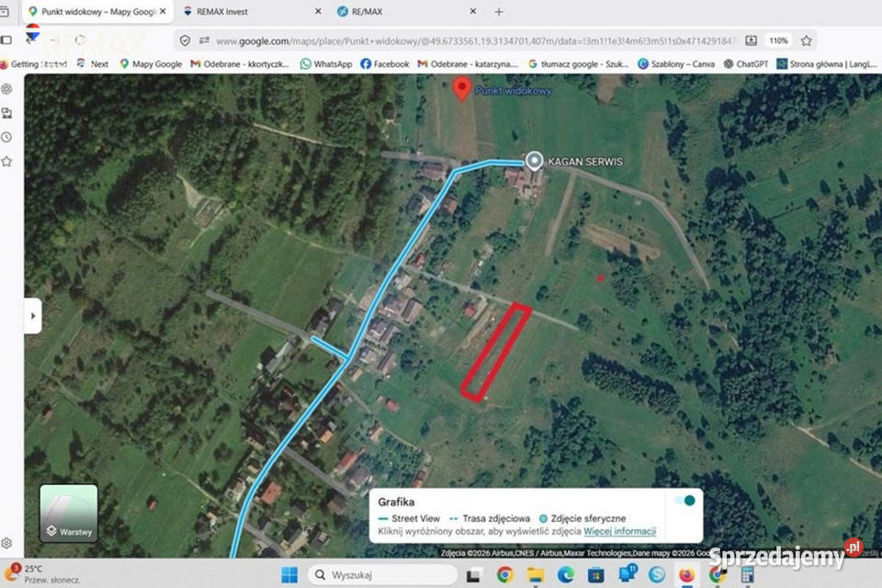Open Calculator from the taskbar
882x588 pixels.
click(747, 574)
